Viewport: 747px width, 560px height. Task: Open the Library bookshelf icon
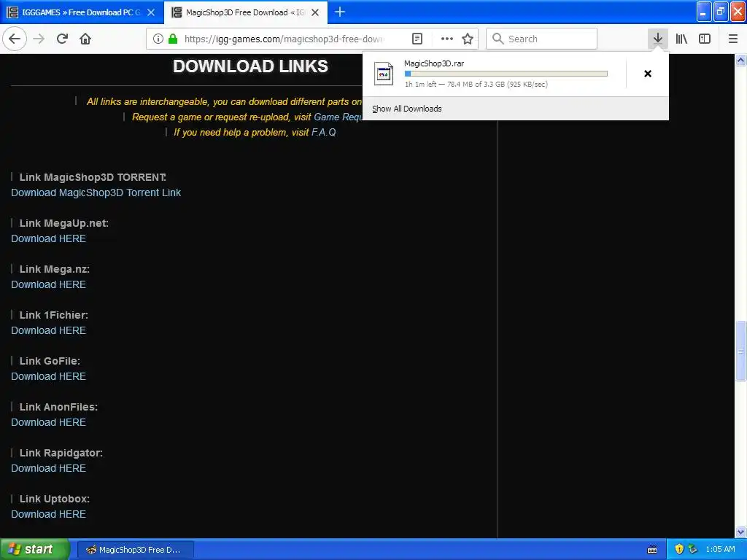pos(681,39)
